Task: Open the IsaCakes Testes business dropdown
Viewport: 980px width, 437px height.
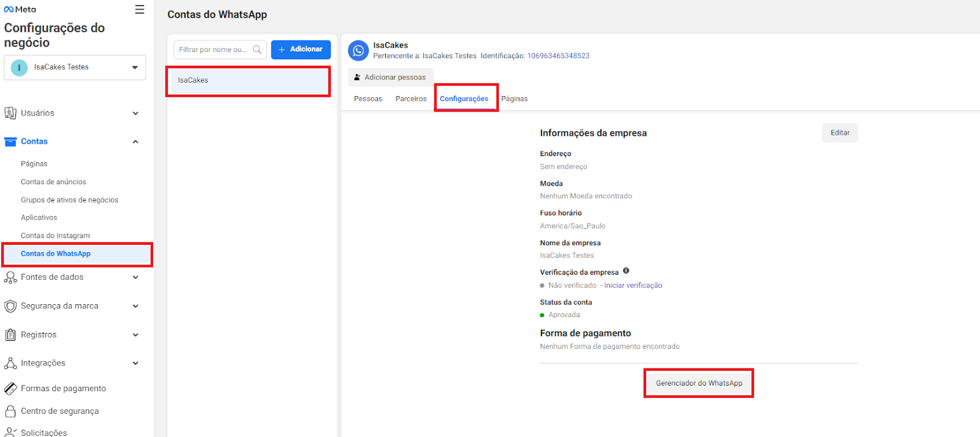Action: pyautogui.click(x=75, y=67)
